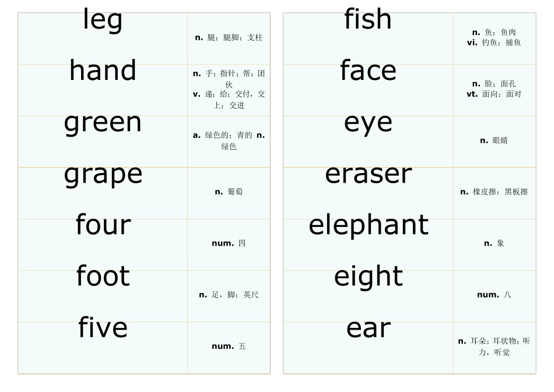554x392 pixels.
Task: Click the Chinese definition beside "grape"
Action: click(229, 192)
